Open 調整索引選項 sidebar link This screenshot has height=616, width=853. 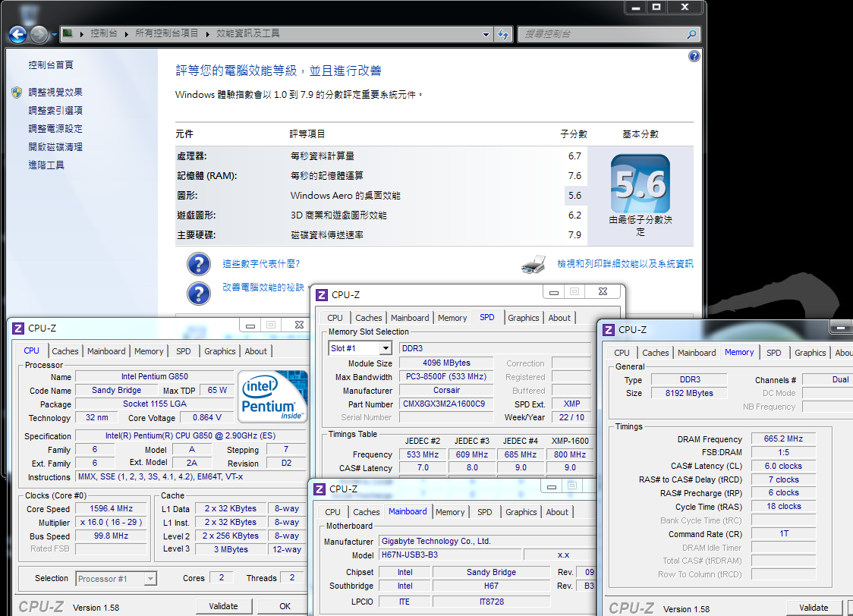tap(55, 110)
